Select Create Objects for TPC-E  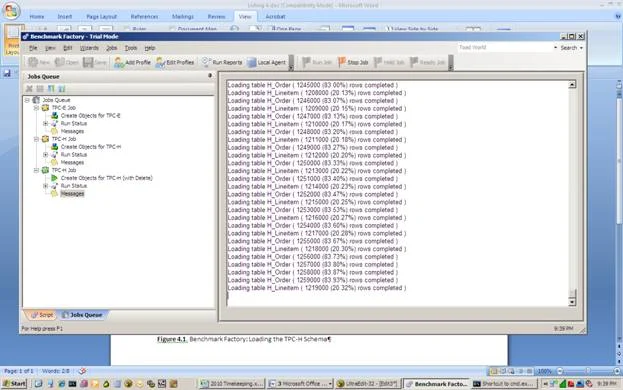(x=90, y=116)
